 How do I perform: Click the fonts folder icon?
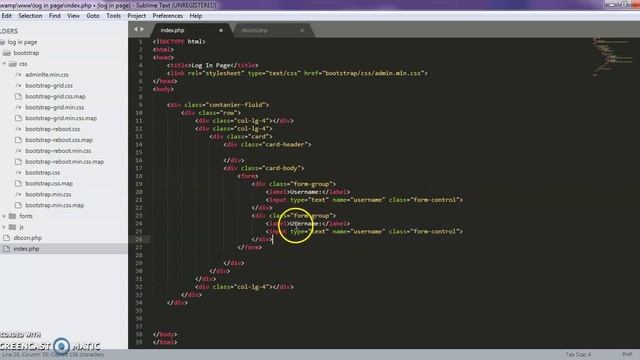click(x=13, y=216)
